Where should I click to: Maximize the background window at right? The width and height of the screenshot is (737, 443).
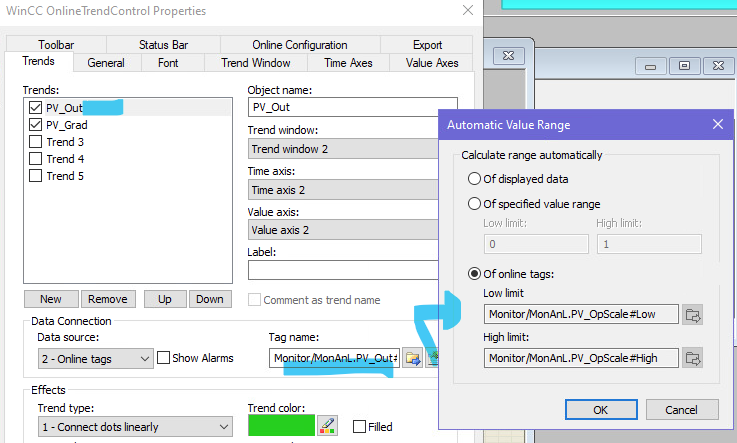(684, 66)
